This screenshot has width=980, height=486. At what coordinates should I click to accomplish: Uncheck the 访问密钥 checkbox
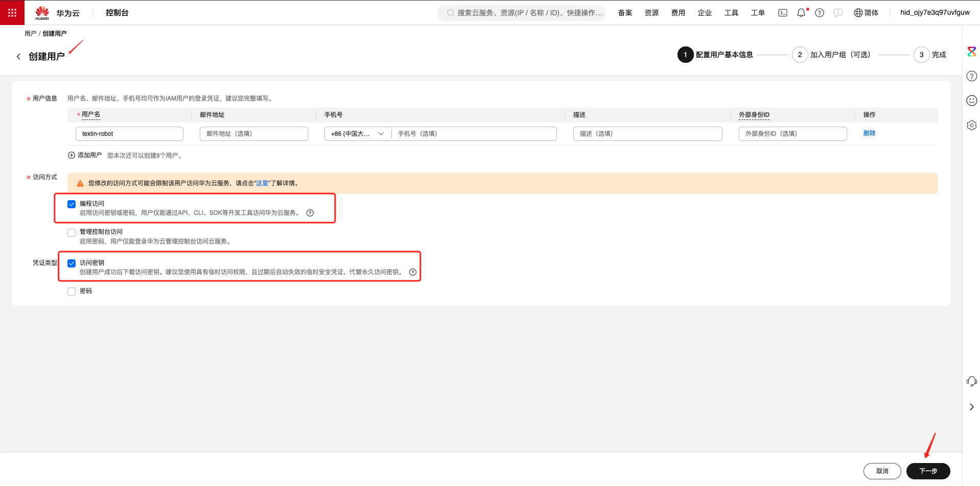(72, 263)
